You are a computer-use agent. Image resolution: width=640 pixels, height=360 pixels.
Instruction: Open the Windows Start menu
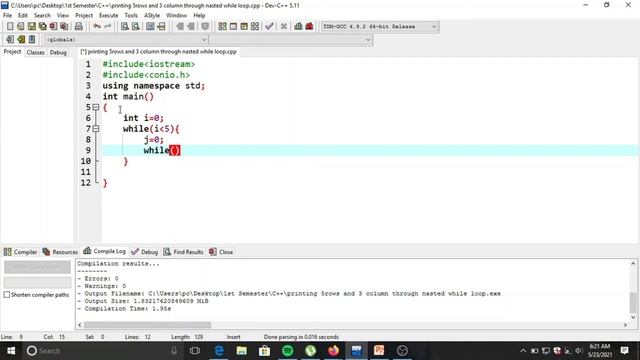click(11, 351)
